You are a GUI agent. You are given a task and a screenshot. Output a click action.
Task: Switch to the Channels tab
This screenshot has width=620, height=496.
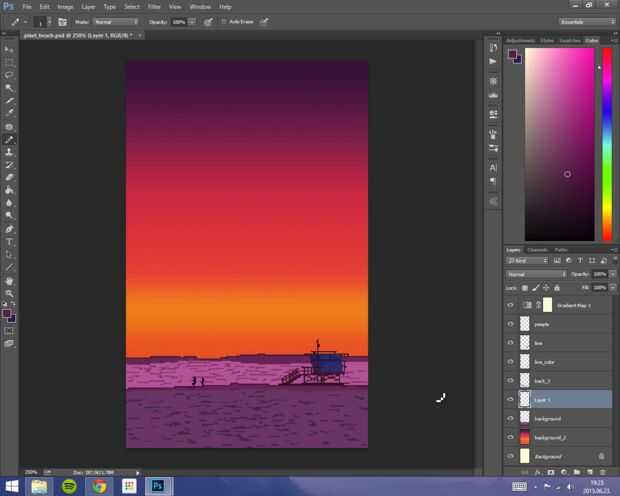coord(537,250)
